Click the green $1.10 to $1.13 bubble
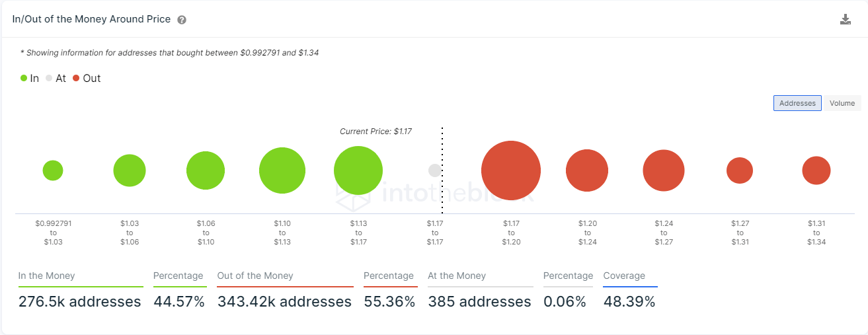 click(x=282, y=170)
